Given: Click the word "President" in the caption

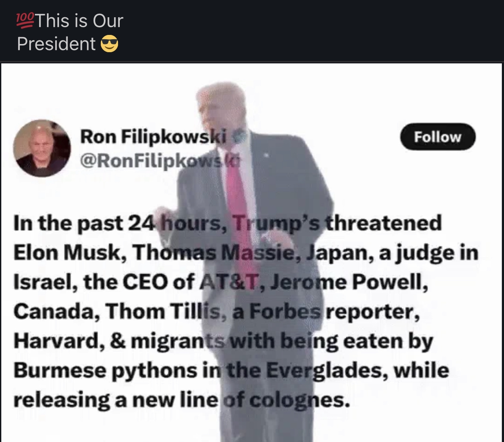Looking at the screenshot, I should point(56,44).
